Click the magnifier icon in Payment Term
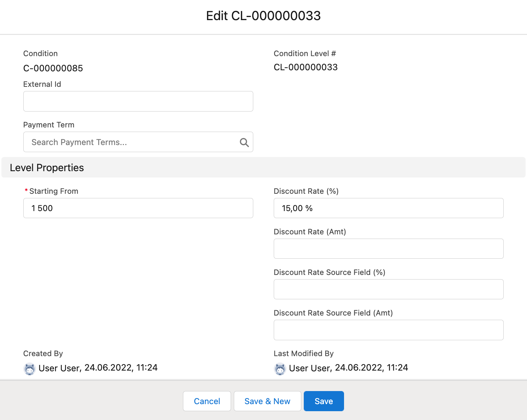Viewport: 527px width, 420px height. tap(244, 142)
